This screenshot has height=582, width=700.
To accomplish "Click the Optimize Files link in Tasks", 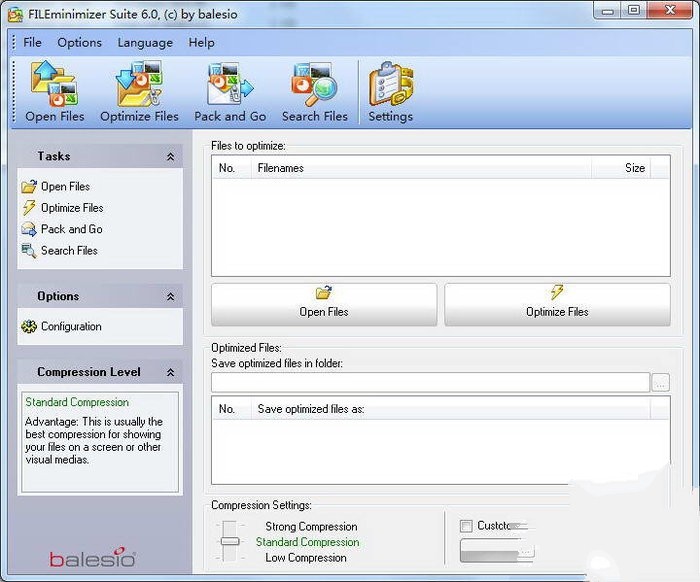I will (x=72, y=208).
